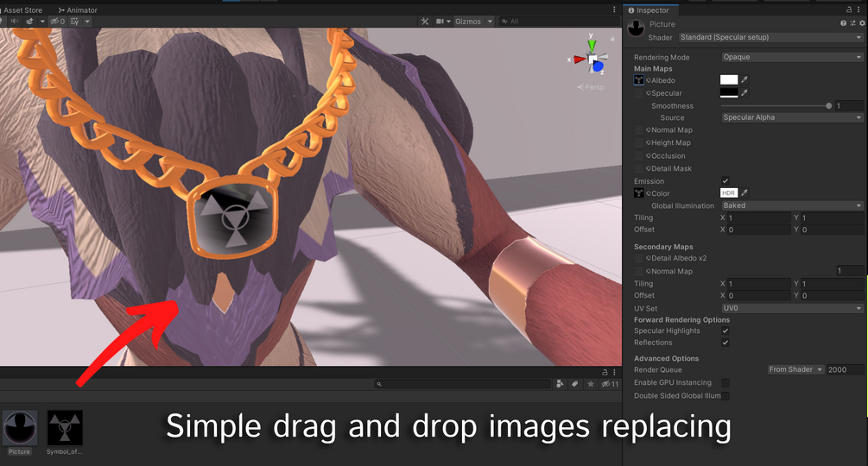Image resolution: width=868 pixels, height=466 pixels.
Task: Open scene view more options menu
Action: pos(614,9)
